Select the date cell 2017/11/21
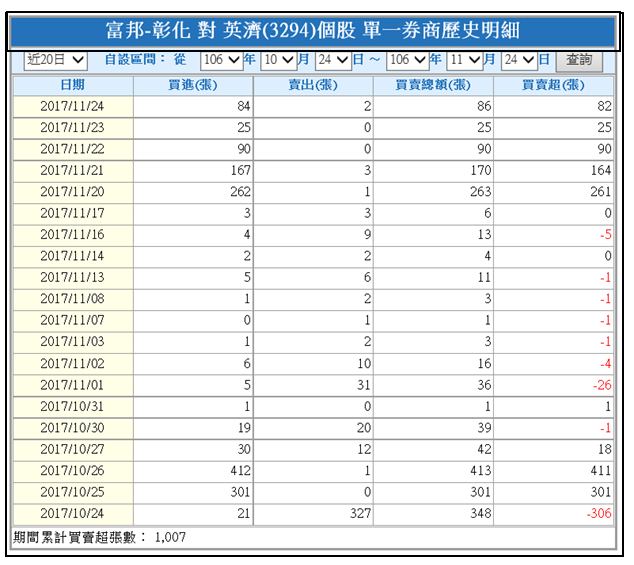Image resolution: width=634 pixels, height=565 pixels. 73,171
